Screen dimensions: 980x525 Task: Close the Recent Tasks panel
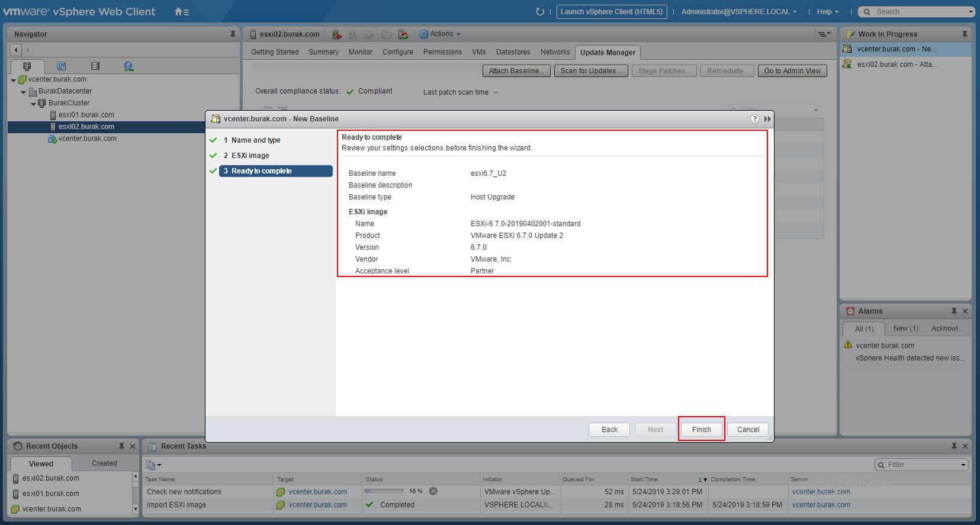pos(965,446)
